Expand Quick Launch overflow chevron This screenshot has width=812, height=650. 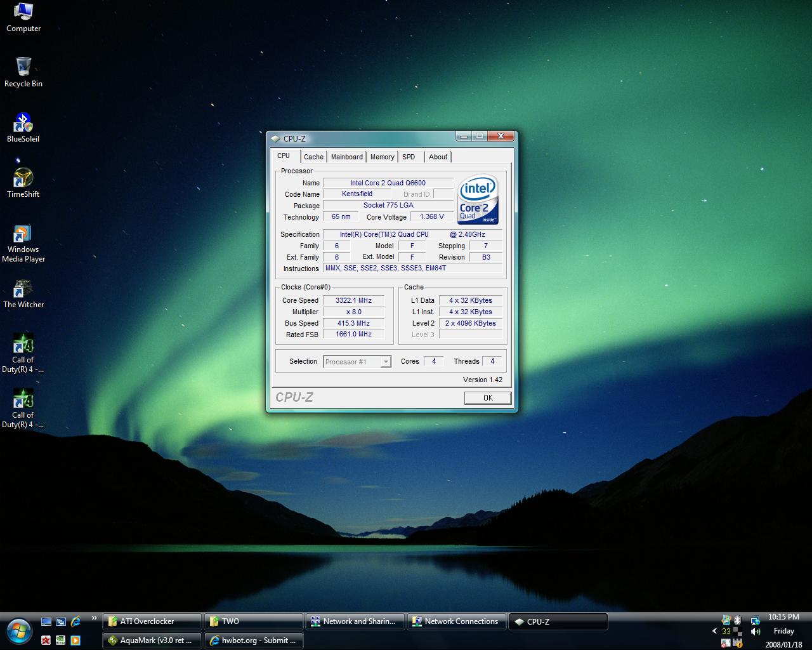coord(94,618)
